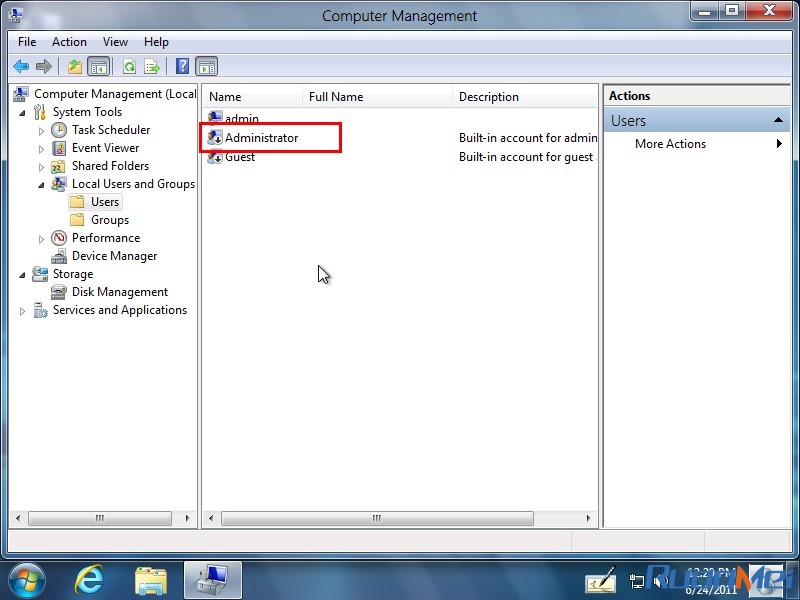Click the pen input tray icon

click(601, 580)
